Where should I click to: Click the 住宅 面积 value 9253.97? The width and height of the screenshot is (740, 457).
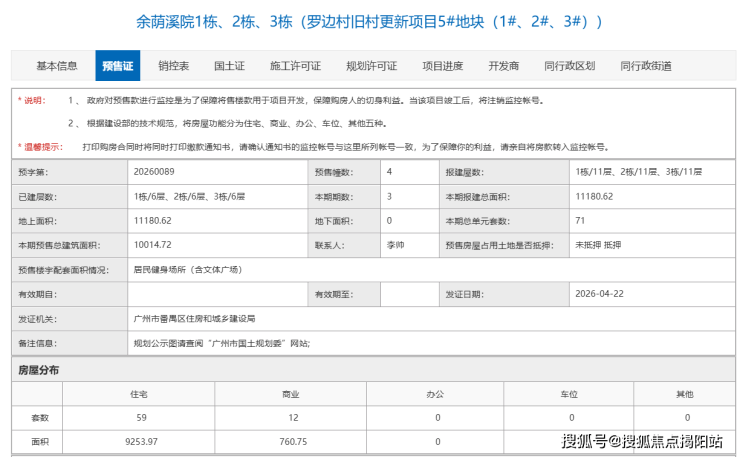141,442
